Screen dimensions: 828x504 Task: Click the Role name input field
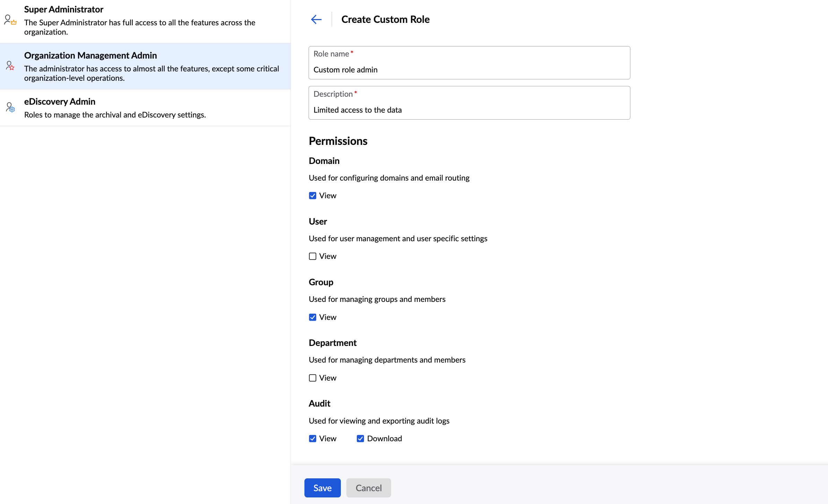click(469, 70)
